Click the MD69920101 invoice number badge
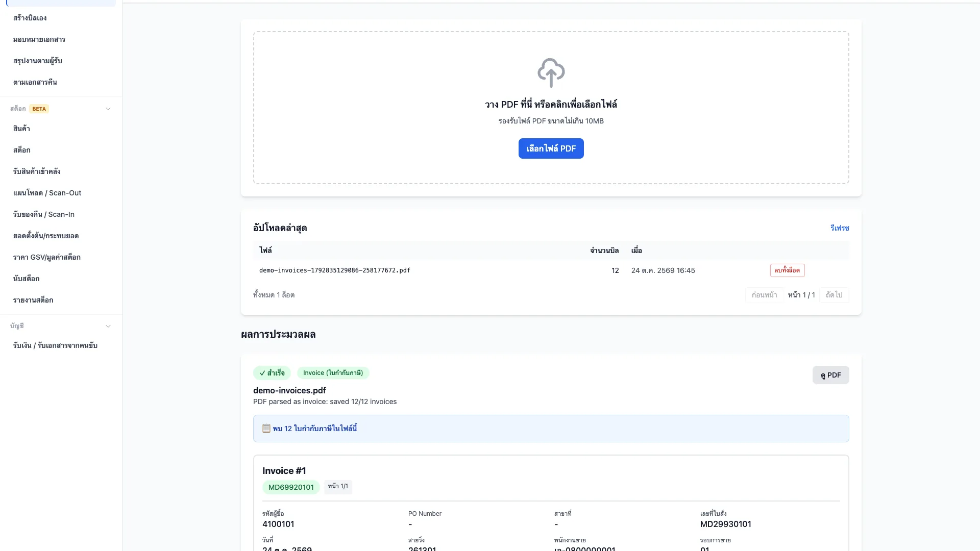 point(291,487)
